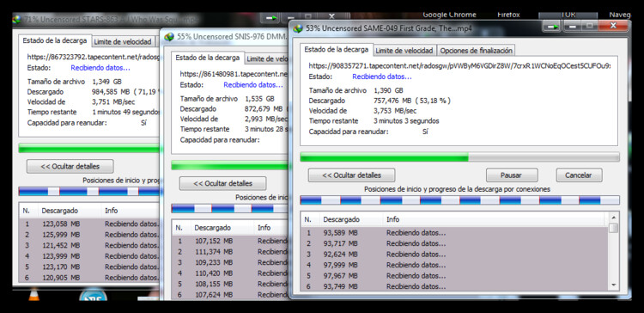644x313 pixels.
Task: Select connection row with 93,749 MB
Action: [x=454, y=286]
